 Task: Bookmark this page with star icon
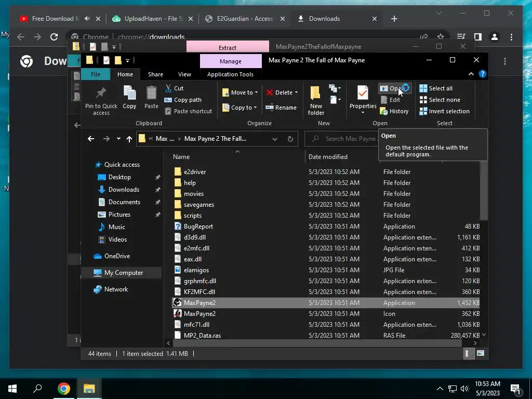point(441,37)
